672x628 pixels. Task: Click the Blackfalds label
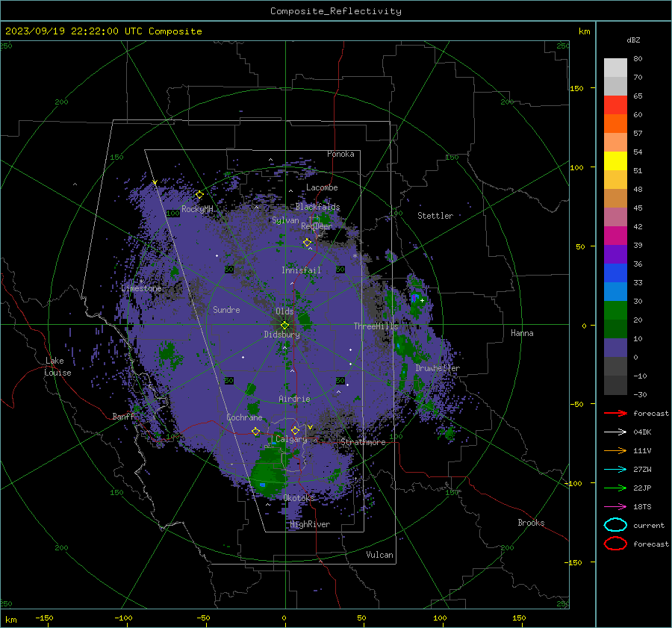click(317, 207)
